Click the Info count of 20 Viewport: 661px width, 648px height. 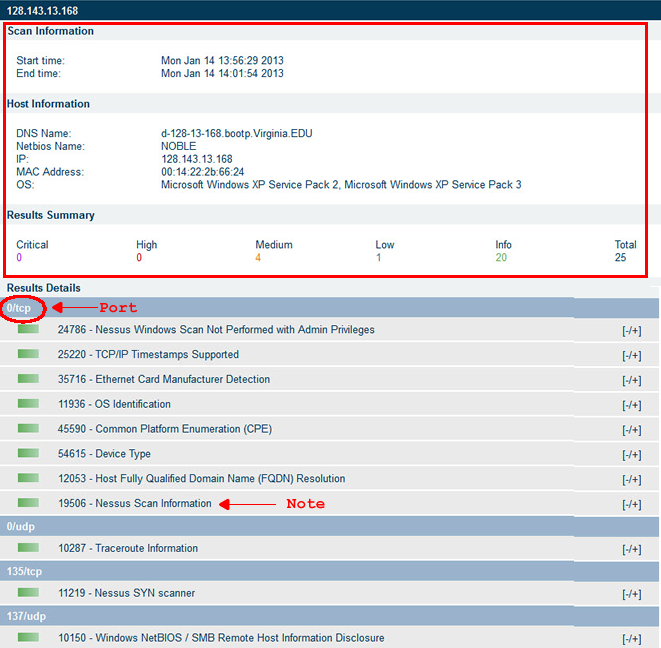501,258
